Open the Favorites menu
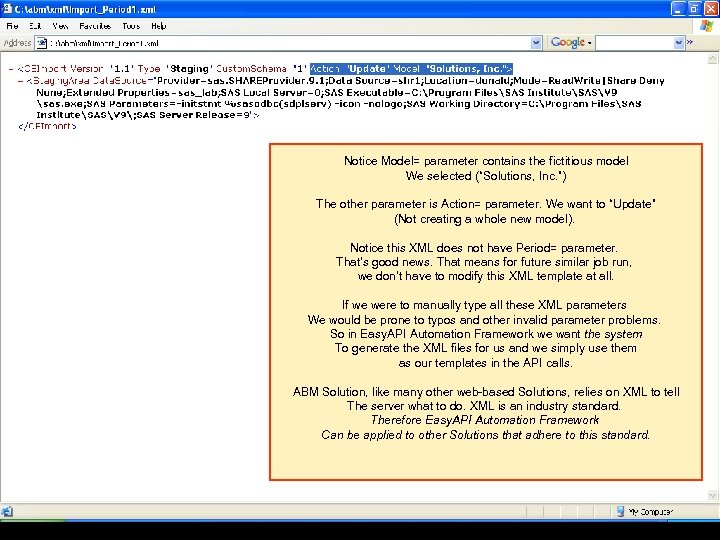720x540 pixels. [x=95, y=26]
